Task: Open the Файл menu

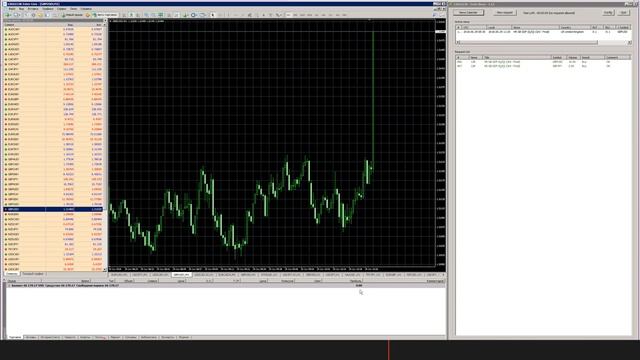Action: [12, 9]
